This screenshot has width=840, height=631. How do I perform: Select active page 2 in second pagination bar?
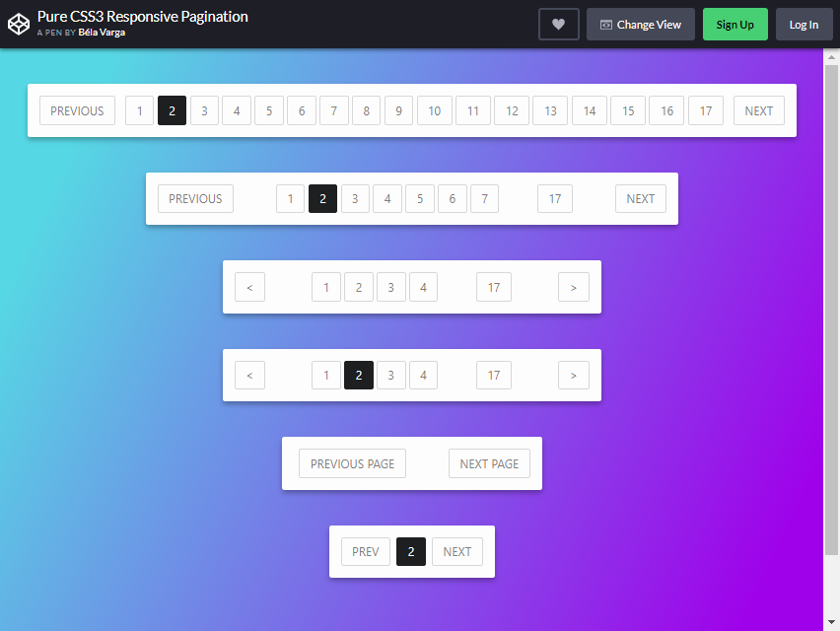pos(322,199)
